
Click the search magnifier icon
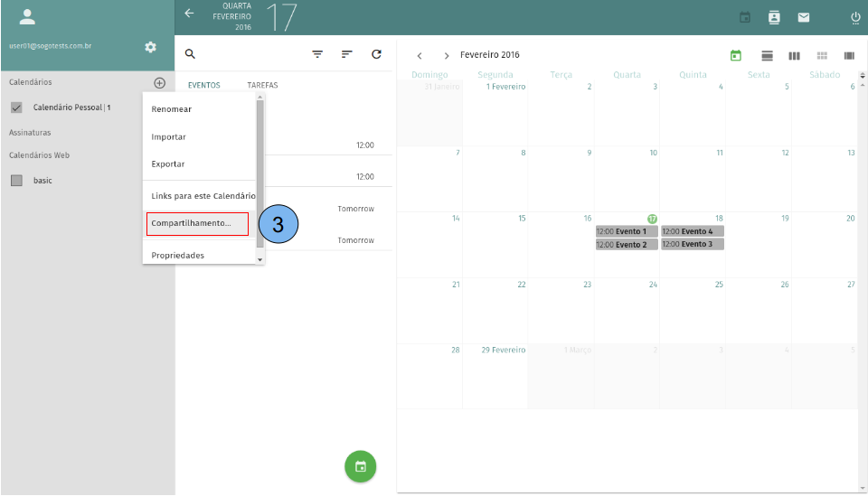190,54
